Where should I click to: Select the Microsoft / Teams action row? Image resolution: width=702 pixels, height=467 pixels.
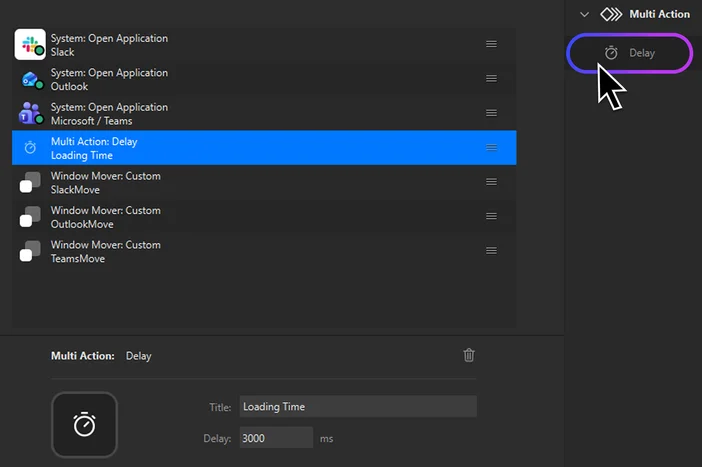pyautogui.click(x=264, y=113)
